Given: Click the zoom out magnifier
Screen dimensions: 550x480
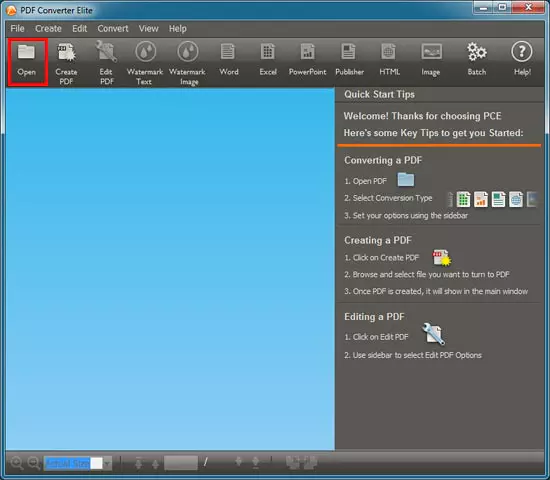Looking at the screenshot, I should coord(34,463).
